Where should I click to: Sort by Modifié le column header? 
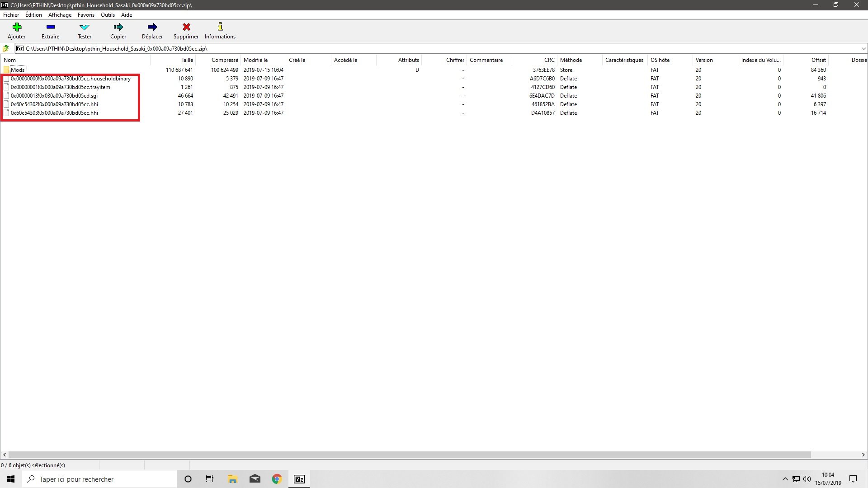click(x=255, y=60)
